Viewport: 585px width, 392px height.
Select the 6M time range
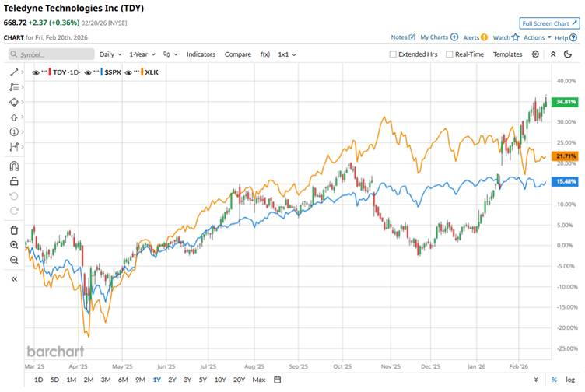123,380
